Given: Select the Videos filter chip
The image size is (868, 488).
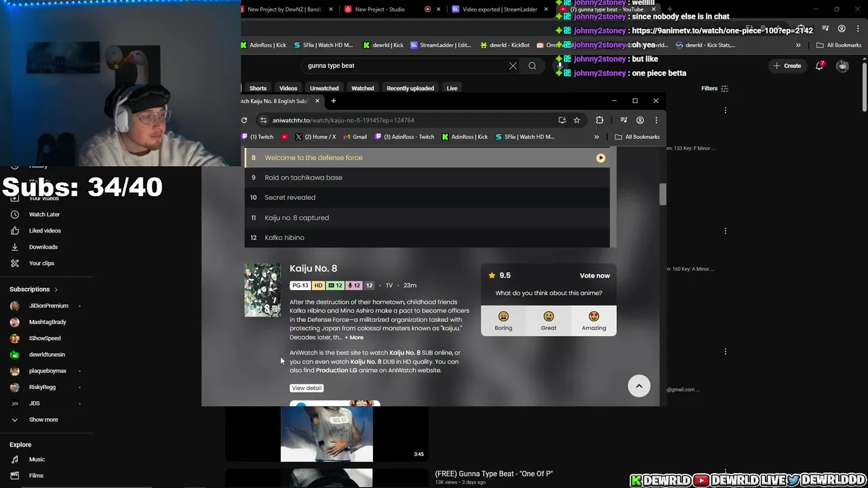Looking at the screenshot, I should pyautogui.click(x=288, y=88).
